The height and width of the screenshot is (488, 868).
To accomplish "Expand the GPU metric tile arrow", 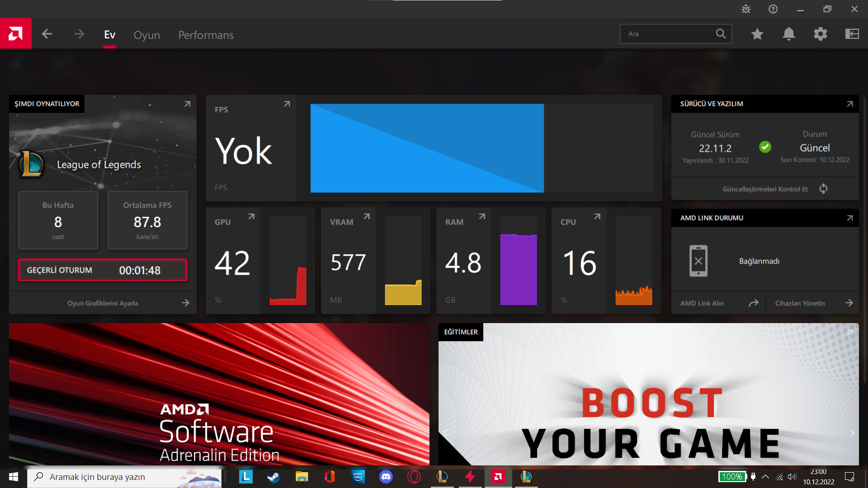I will (x=251, y=217).
